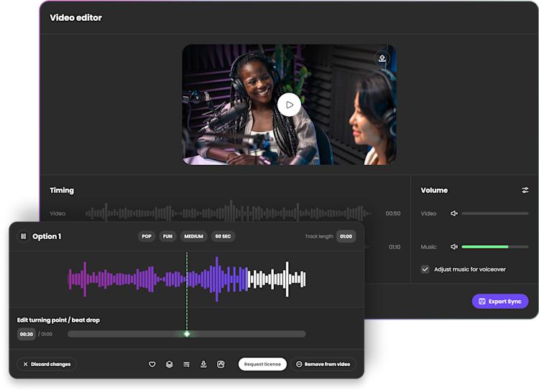Click the Video timing waveform
This screenshot has width=539, height=392.
coord(229,213)
